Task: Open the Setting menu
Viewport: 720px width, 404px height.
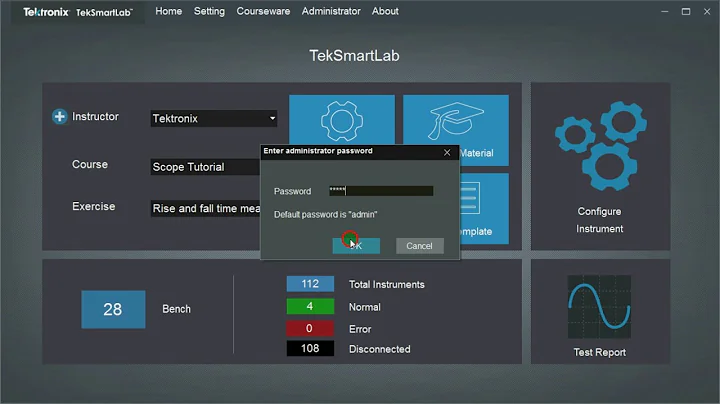Action: (209, 11)
